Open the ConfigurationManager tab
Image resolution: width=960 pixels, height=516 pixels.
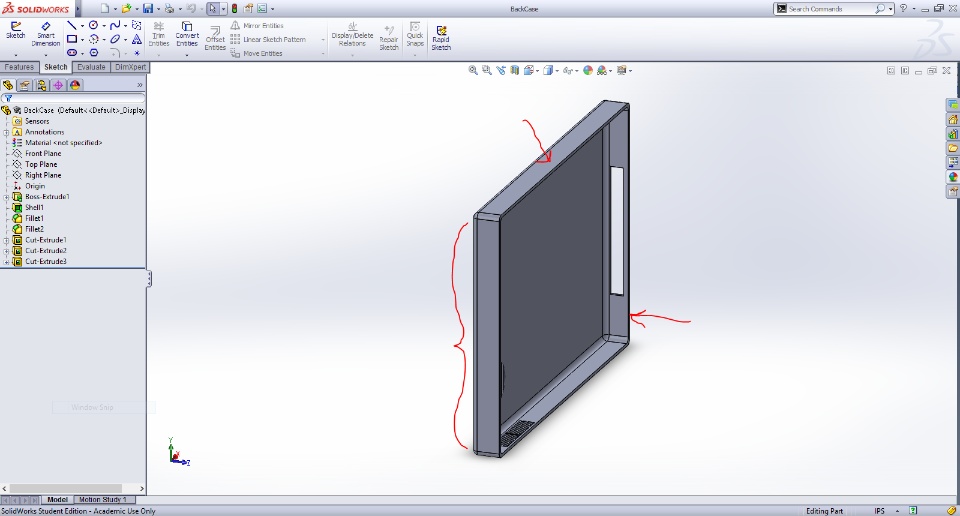41,85
